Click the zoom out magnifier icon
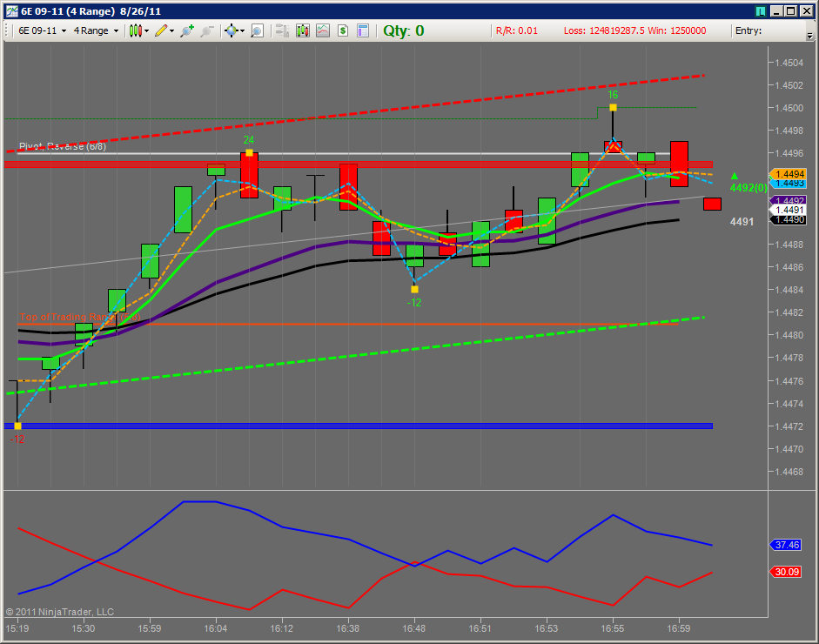Viewport: 819px width, 644px height. (207, 30)
